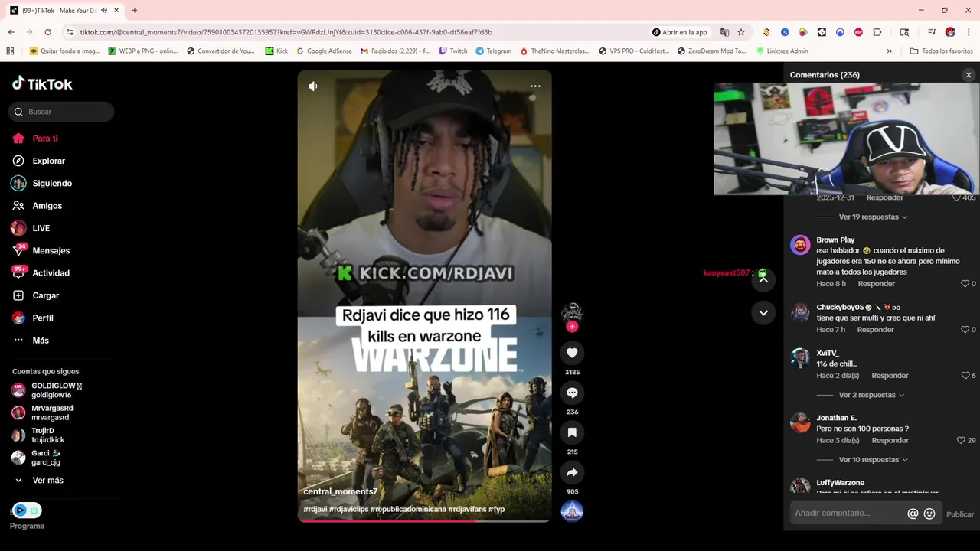Reply to XviTV_'s comment
This screenshot has width=980, height=551.
point(890,376)
